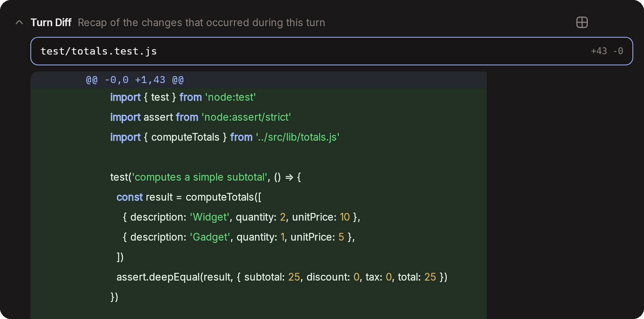This screenshot has width=644, height=319.
Task: Click the 'node:assert/strict' import line
Action: click(201, 117)
